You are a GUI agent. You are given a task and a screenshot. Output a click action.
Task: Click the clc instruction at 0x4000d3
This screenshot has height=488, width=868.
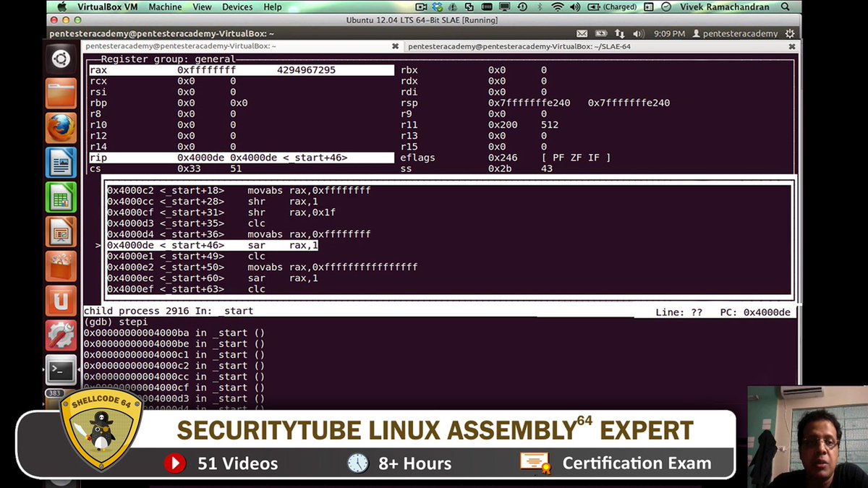pyautogui.click(x=187, y=223)
